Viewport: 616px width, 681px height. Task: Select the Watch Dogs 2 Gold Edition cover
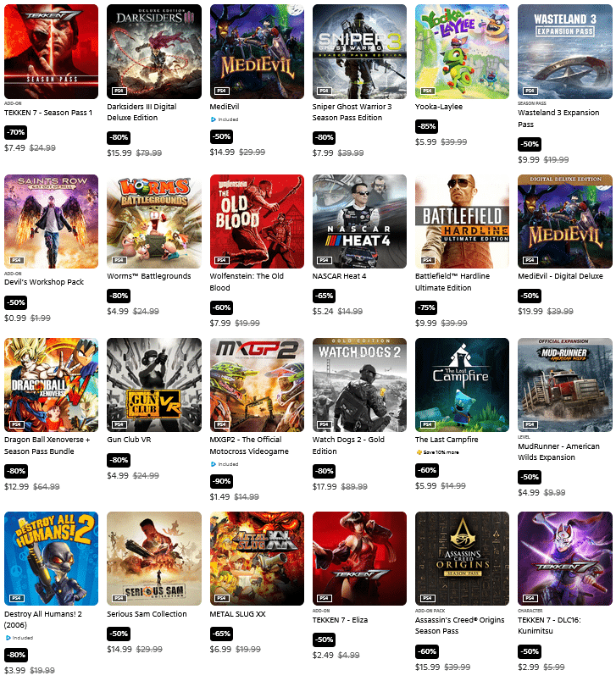point(360,385)
